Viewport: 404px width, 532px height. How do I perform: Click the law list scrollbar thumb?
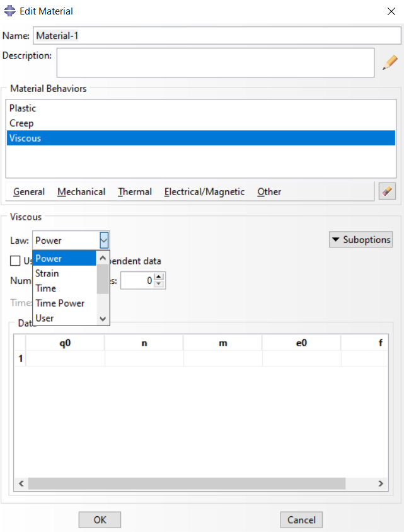point(103,280)
